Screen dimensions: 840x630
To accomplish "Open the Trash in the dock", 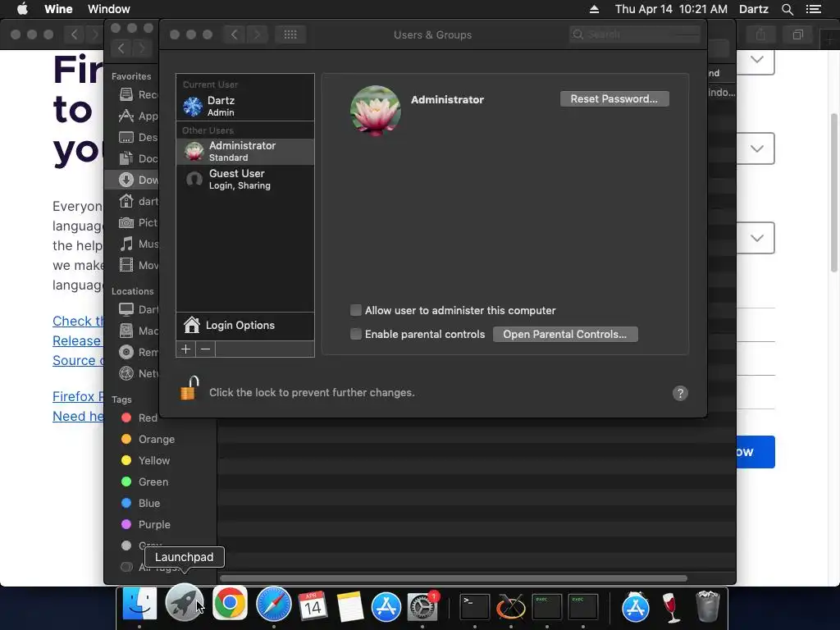I will click(x=707, y=606).
